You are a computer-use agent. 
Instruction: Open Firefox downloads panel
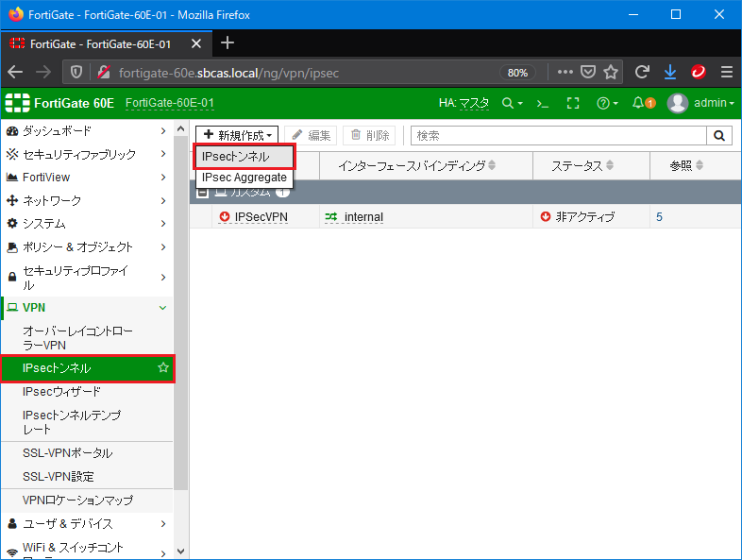point(670,72)
